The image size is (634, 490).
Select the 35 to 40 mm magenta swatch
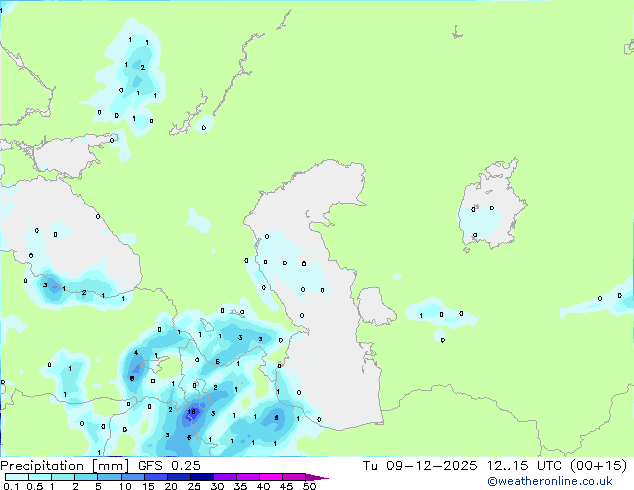click(247, 477)
